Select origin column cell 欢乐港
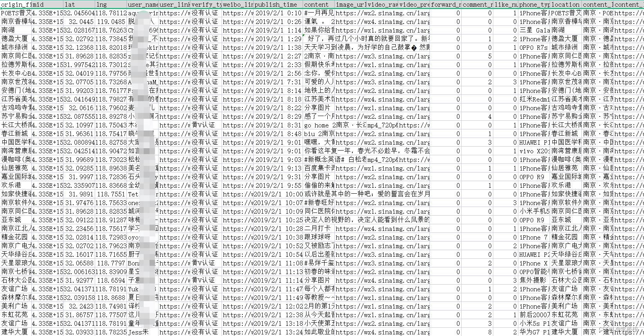Screen dimensions: 644x336 [x=16, y=185]
